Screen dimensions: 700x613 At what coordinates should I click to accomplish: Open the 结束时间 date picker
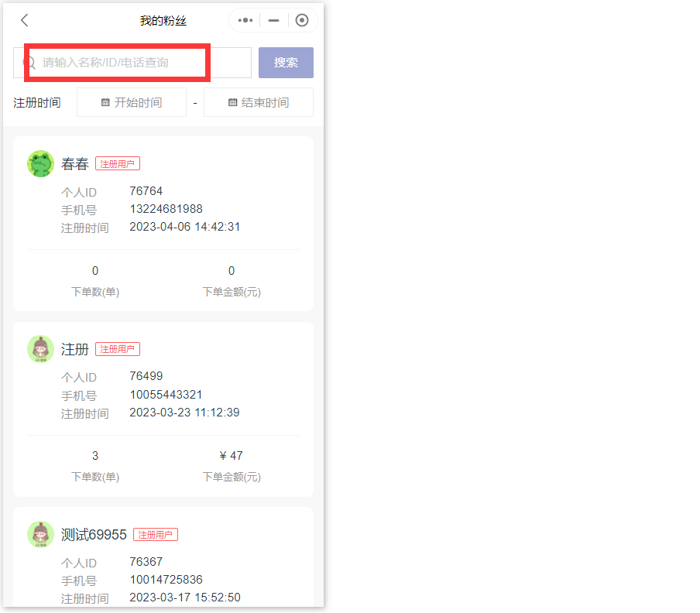click(x=259, y=102)
